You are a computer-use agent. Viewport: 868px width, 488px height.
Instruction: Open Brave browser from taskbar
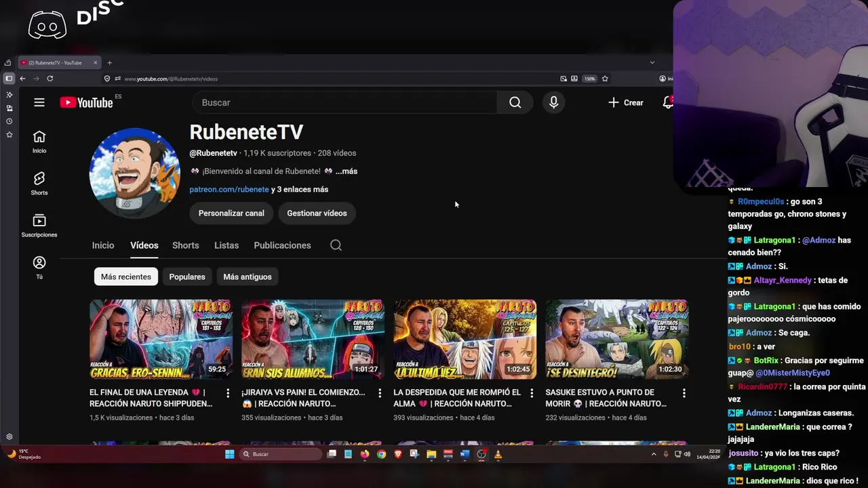click(x=398, y=454)
